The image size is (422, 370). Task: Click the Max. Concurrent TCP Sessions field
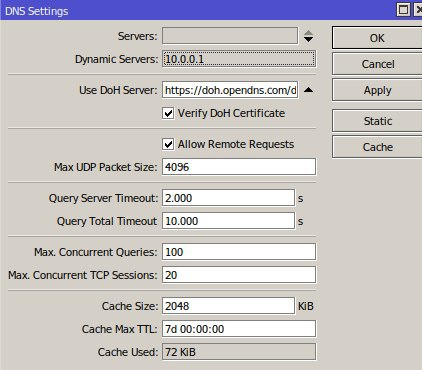click(x=239, y=275)
